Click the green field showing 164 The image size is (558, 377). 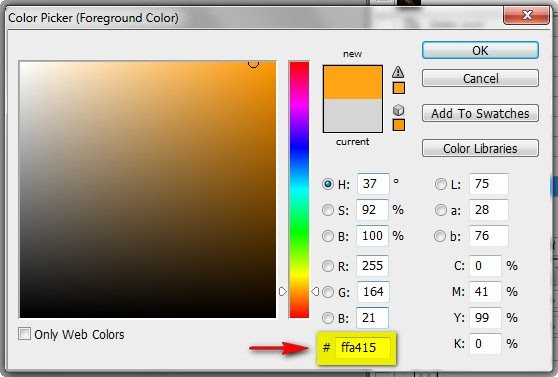pos(372,292)
